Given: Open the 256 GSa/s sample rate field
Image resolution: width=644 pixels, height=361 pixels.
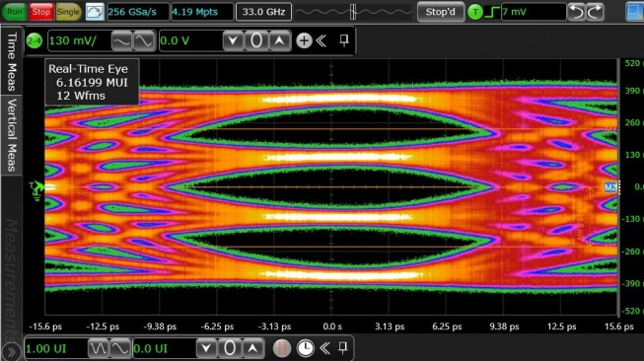Looking at the screenshot, I should [x=138, y=12].
